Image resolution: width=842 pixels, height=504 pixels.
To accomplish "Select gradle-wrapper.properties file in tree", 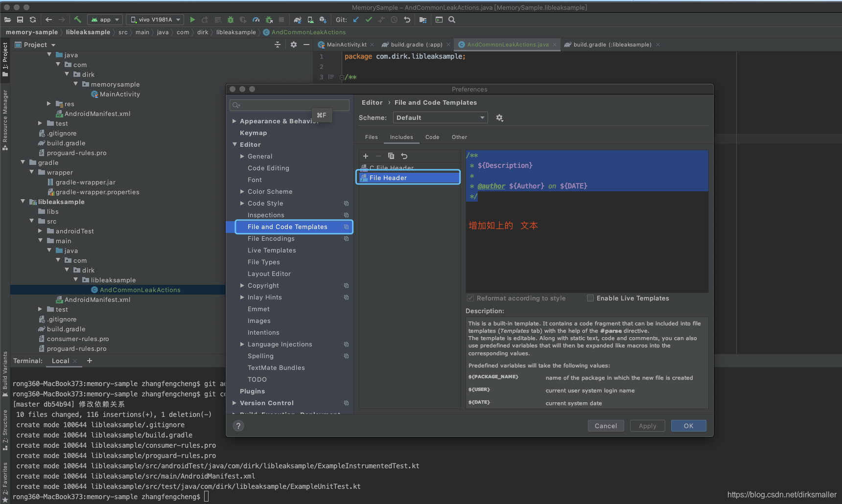I will [x=97, y=192].
